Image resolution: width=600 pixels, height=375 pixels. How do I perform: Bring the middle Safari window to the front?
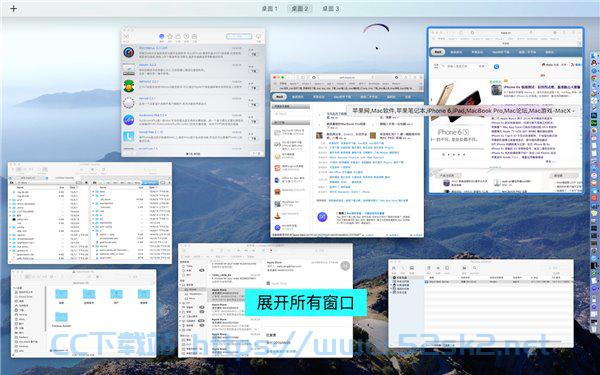point(347,155)
